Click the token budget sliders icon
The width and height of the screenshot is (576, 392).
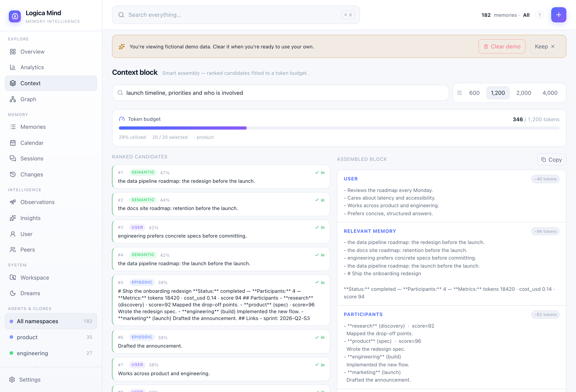tap(460, 93)
